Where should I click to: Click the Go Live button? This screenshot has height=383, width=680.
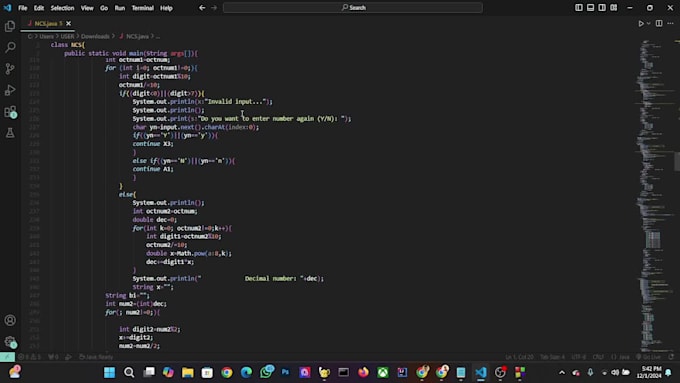click(649, 357)
